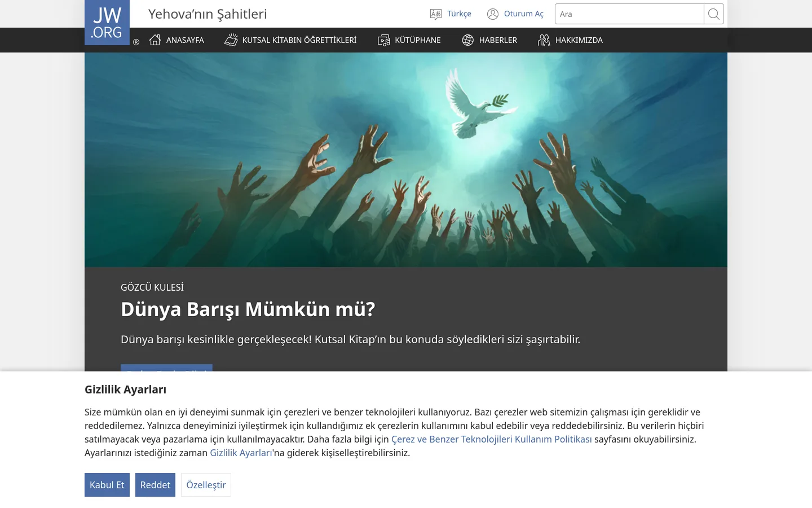This screenshot has width=812, height=508.
Task: Click the GÖZCÜ KULESİ label
Action: (152, 287)
